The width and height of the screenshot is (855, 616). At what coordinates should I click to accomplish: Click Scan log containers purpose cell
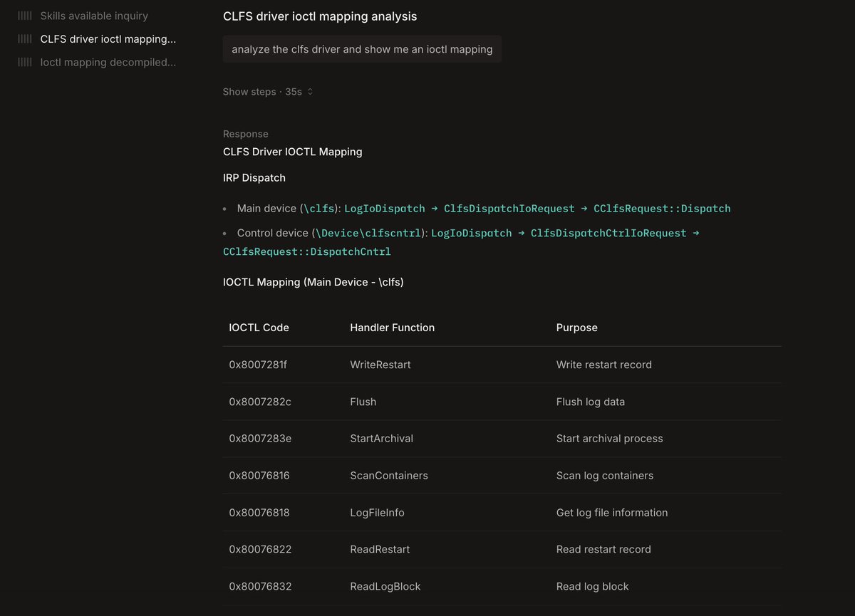pyautogui.click(x=605, y=476)
